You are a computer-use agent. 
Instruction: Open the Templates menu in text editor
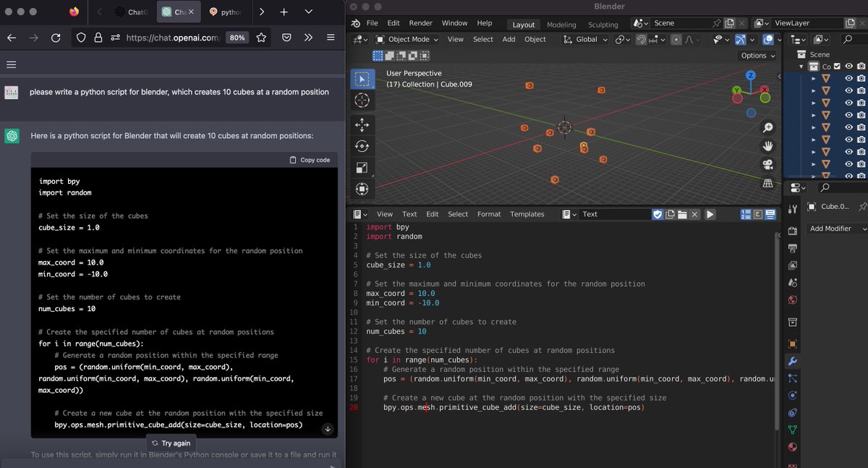tap(527, 214)
